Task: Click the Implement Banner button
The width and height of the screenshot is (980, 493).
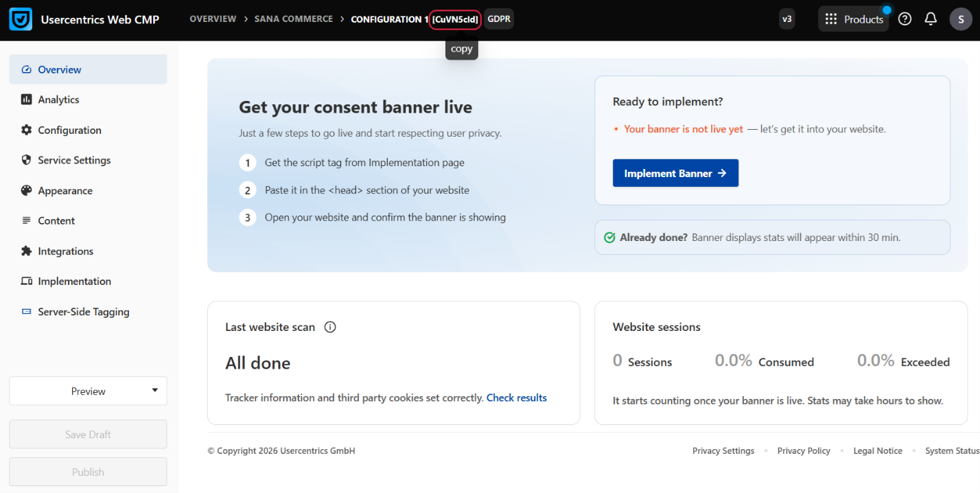Action: tap(675, 174)
